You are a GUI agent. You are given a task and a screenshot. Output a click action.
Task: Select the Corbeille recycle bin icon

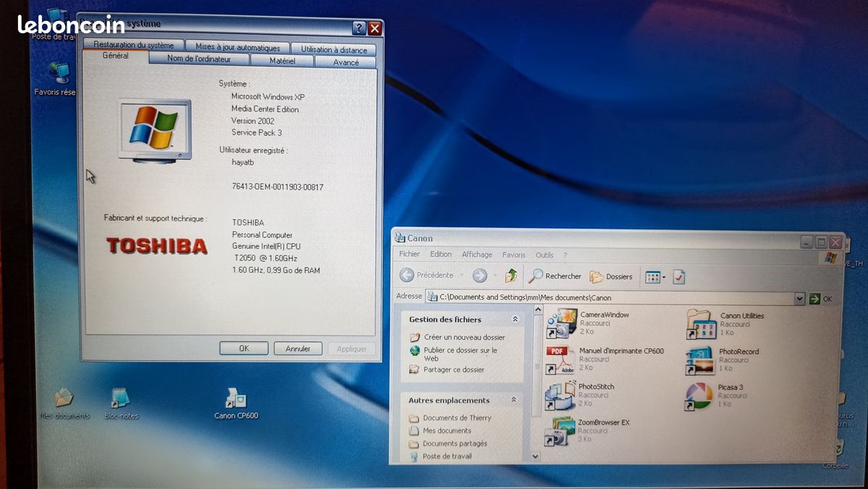tap(837, 454)
